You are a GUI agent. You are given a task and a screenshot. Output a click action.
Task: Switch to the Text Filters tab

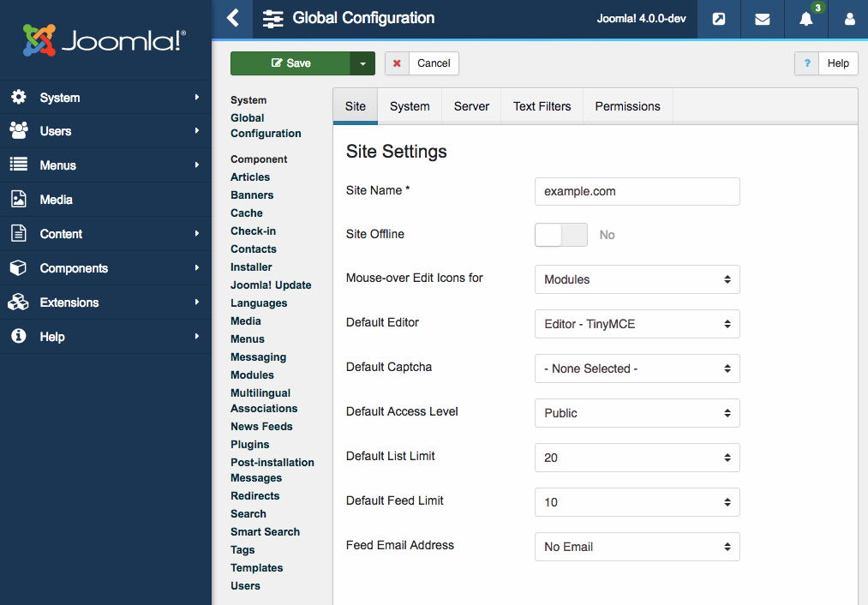(x=542, y=106)
